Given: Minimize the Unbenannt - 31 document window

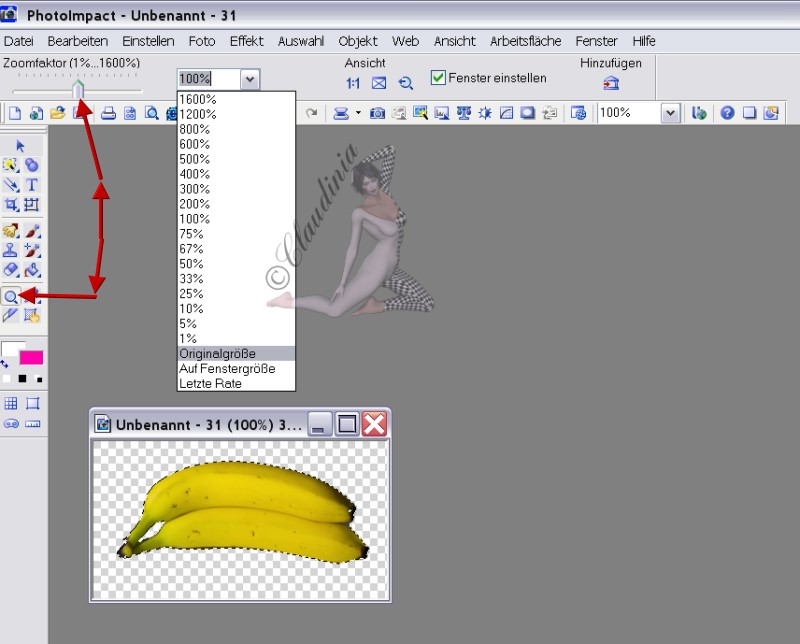Looking at the screenshot, I should pyautogui.click(x=320, y=424).
